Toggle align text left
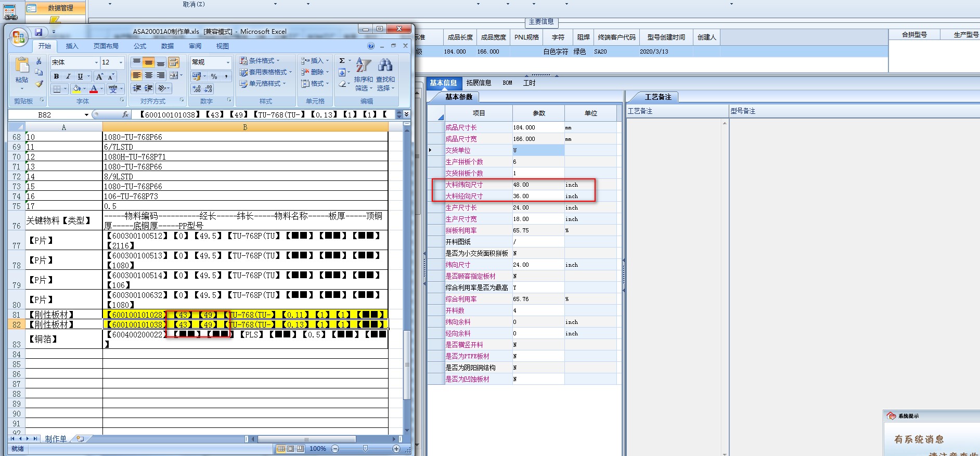980x456 pixels. [x=137, y=75]
